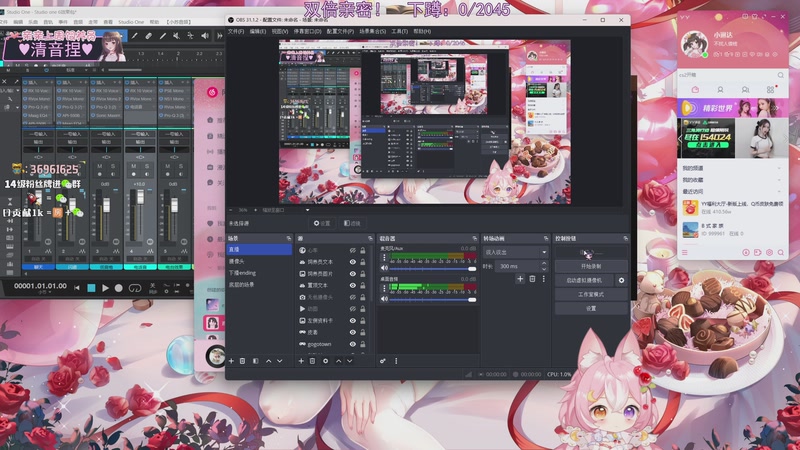Open YY contacts tab icon

click(720, 90)
